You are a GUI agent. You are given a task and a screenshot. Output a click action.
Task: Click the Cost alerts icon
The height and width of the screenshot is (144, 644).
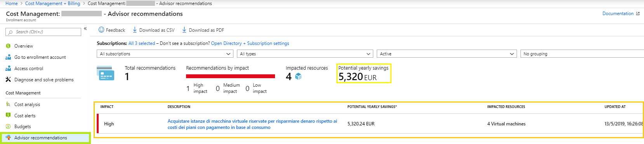[8, 115]
